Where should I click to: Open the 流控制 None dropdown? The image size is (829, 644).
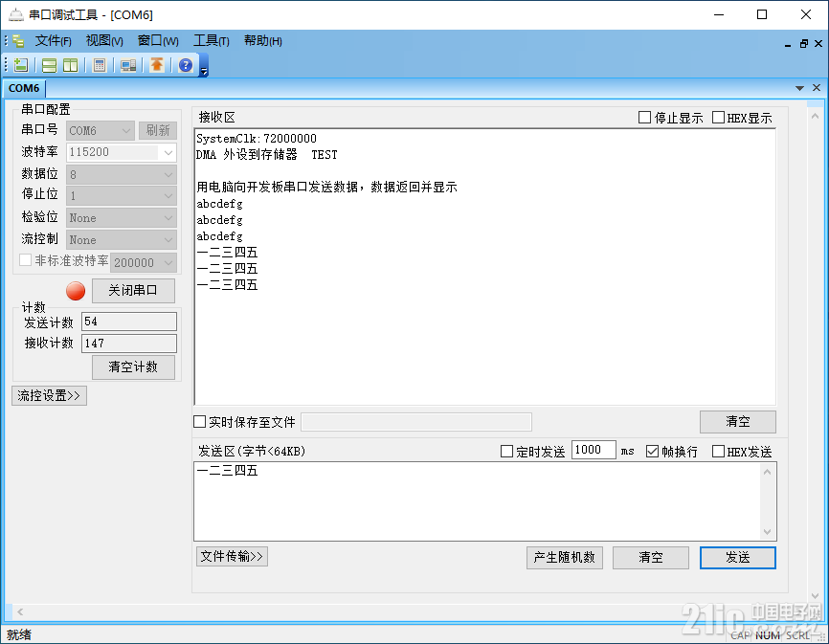point(121,240)
